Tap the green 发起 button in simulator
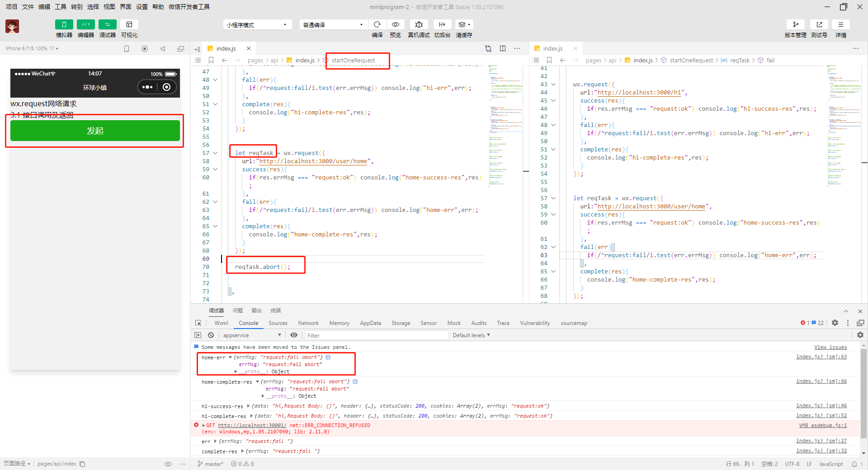 point(95,131)
